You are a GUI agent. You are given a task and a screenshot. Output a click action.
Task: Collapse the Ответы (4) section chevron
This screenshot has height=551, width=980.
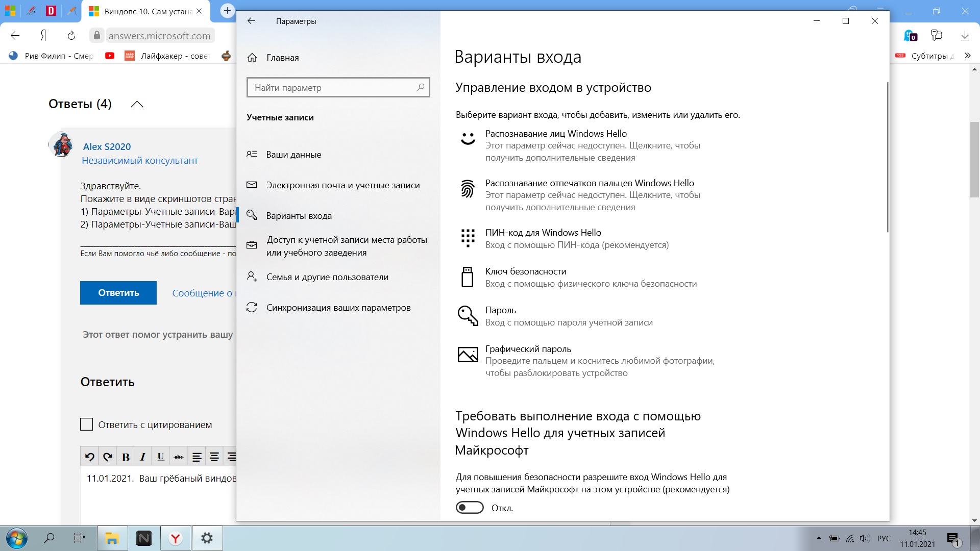pos(137,104)
